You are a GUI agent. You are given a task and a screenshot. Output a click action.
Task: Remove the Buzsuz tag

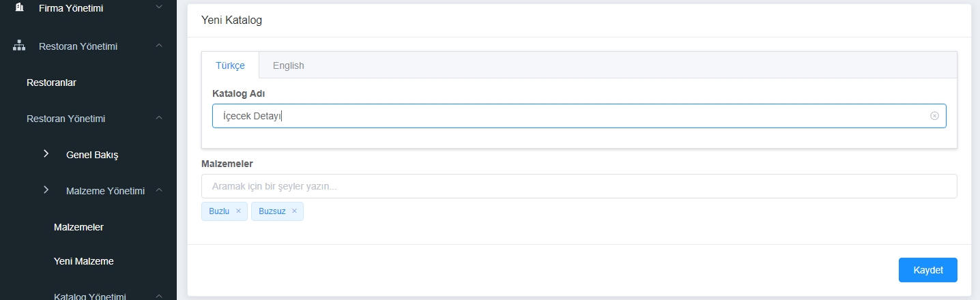294,211
